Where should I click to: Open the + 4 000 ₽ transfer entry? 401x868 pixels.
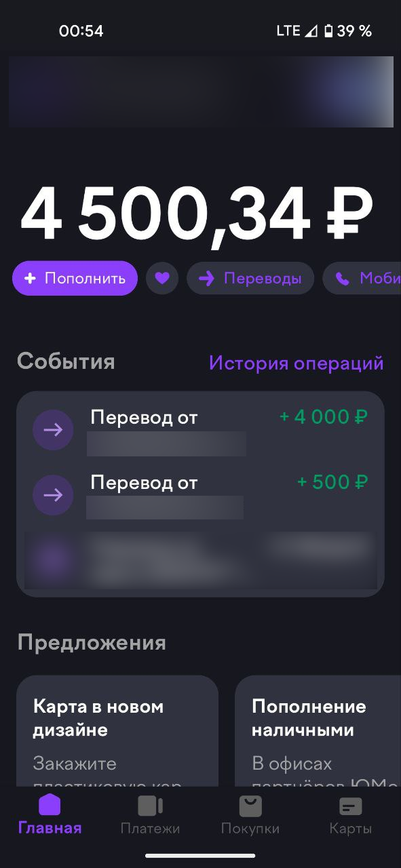[x=200, y=430]
